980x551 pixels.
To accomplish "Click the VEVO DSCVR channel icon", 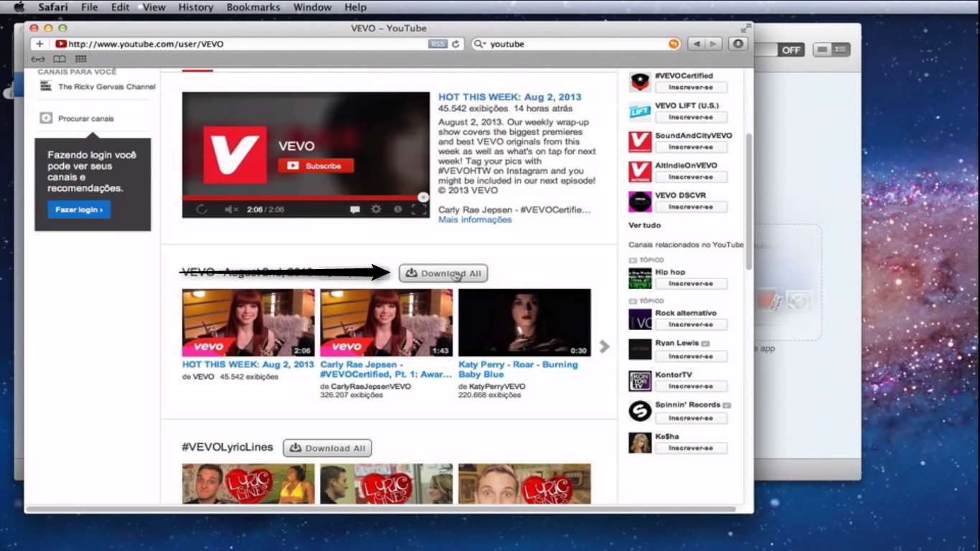I will click(640, 202).
